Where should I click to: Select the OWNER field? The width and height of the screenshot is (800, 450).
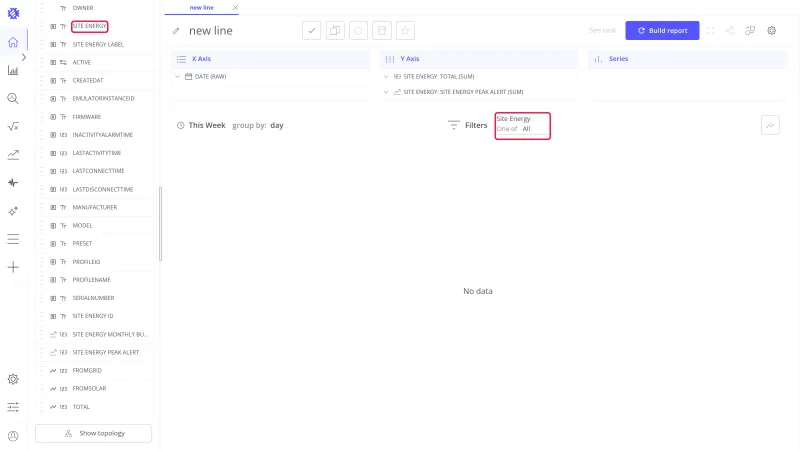(x=83, y=8)
